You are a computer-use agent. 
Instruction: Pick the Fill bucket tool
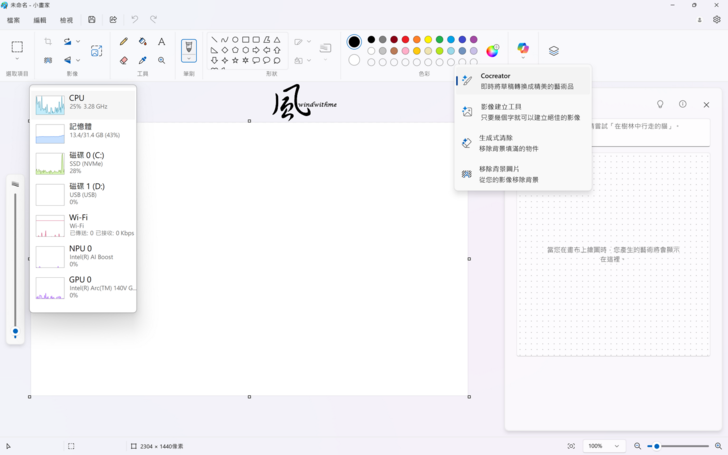pos(143,42)
